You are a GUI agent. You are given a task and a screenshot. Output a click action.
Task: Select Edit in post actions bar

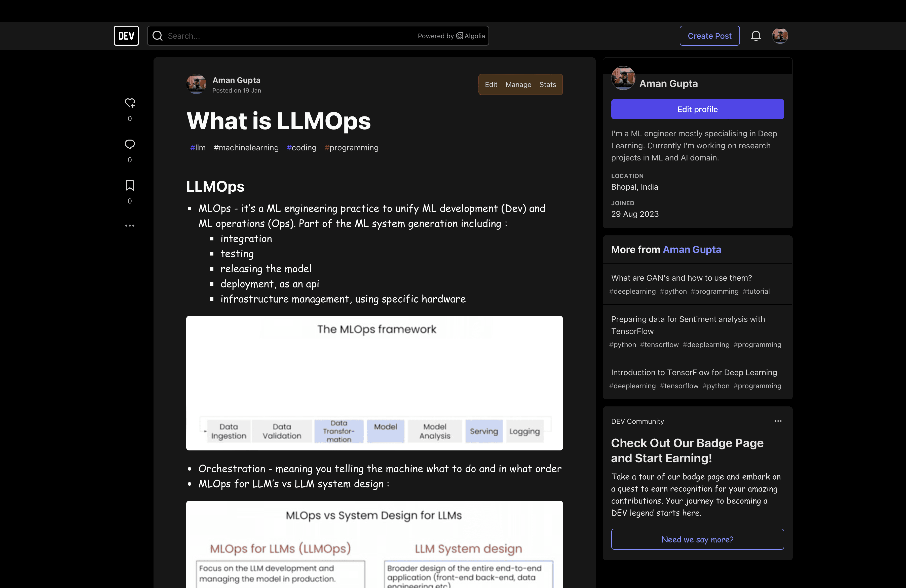click(491, 85)
